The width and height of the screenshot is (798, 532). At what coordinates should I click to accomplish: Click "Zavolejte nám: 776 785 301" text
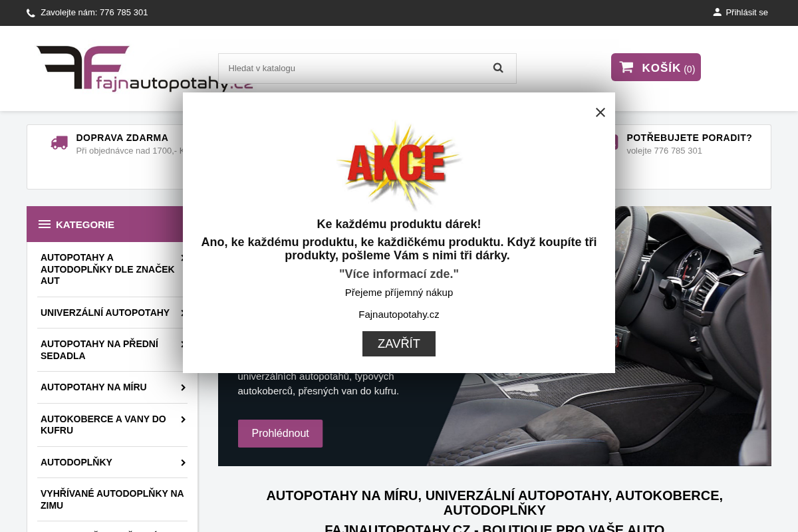tap(94, 13)
